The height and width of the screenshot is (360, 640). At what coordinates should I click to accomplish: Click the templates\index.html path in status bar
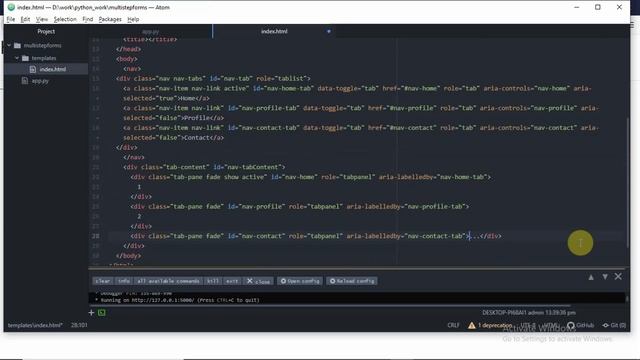coord(35,325)
